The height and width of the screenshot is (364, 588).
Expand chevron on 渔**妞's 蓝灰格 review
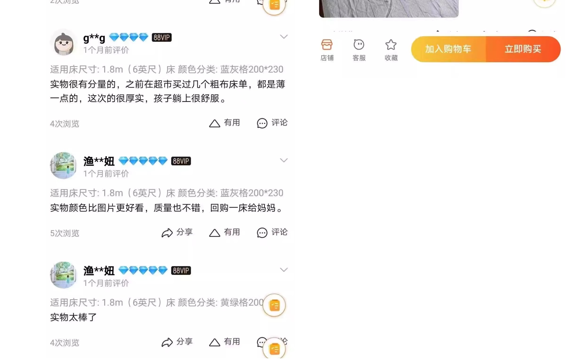[284, 160]
